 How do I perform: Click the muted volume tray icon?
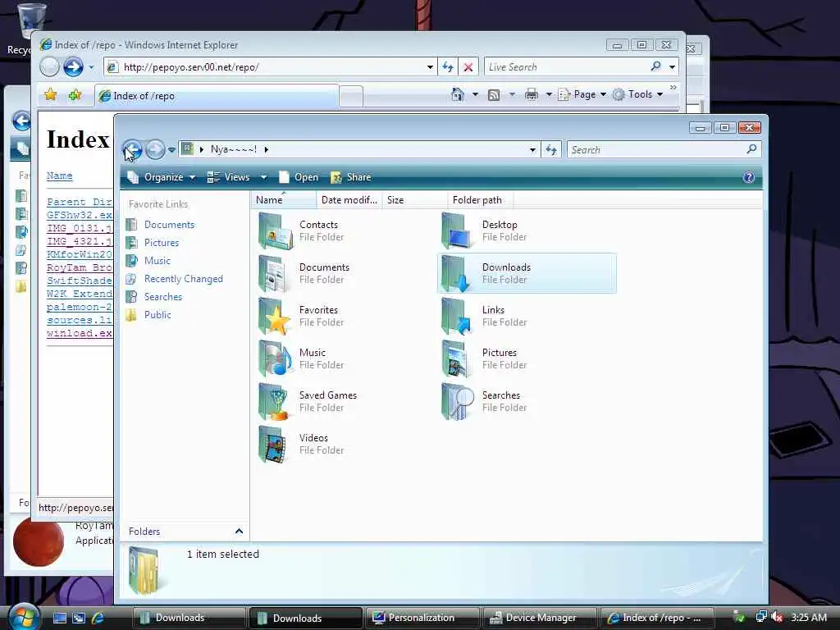[x=776, y=617]
